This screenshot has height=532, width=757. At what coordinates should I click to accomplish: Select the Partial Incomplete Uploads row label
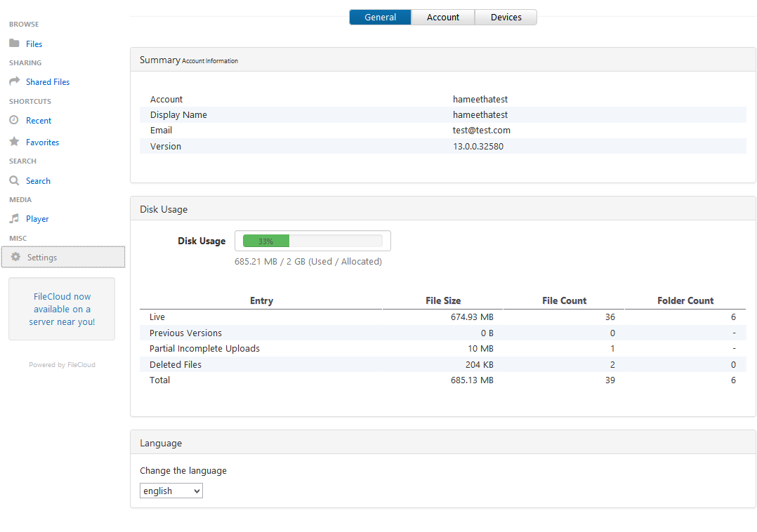[x=204, y=349]
